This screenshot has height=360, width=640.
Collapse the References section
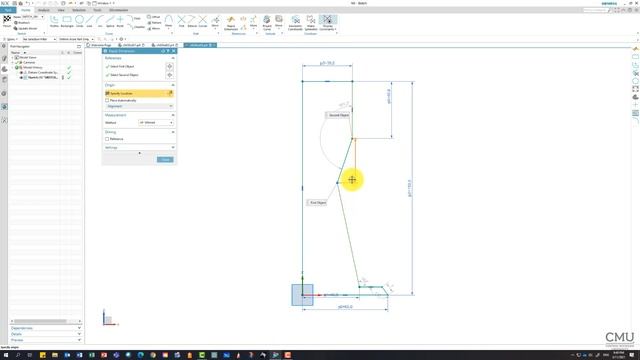coord(173,58)
